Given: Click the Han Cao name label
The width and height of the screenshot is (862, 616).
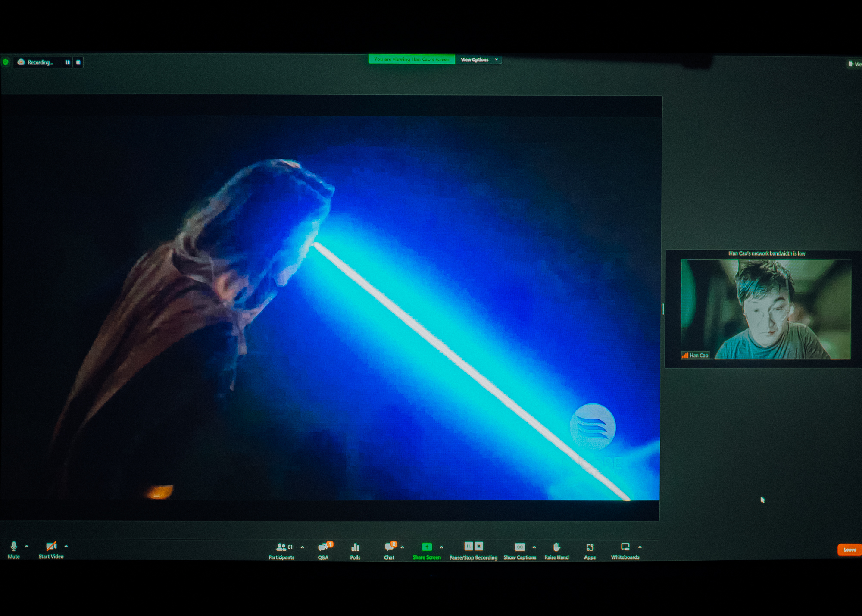Looking at the screenshot, I should click(699, 355).
